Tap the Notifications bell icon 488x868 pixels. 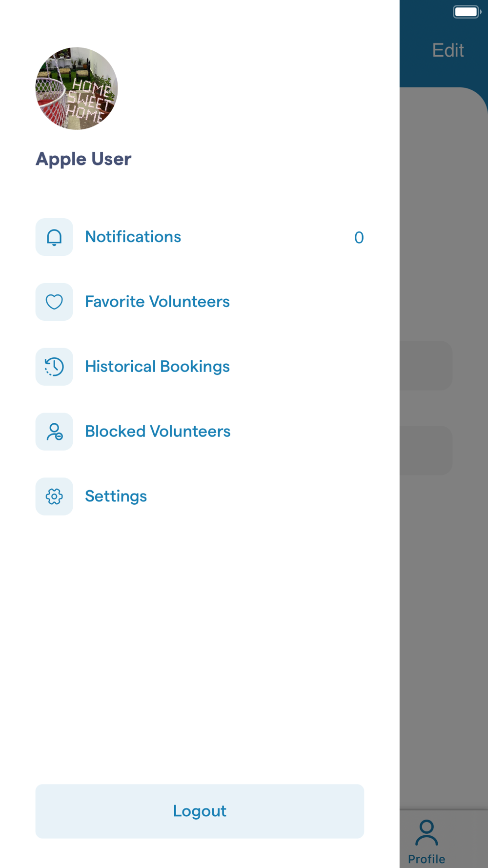pos(54,237)
